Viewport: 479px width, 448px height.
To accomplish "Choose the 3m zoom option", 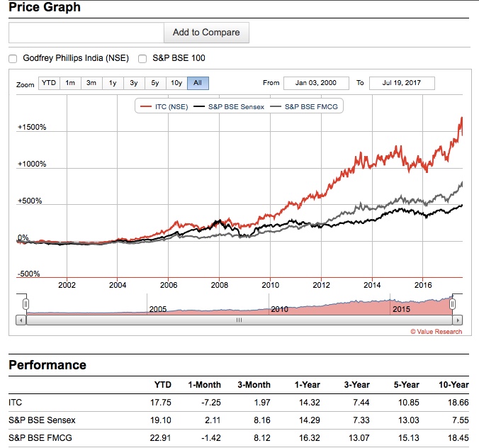I will tap(91, 83).
